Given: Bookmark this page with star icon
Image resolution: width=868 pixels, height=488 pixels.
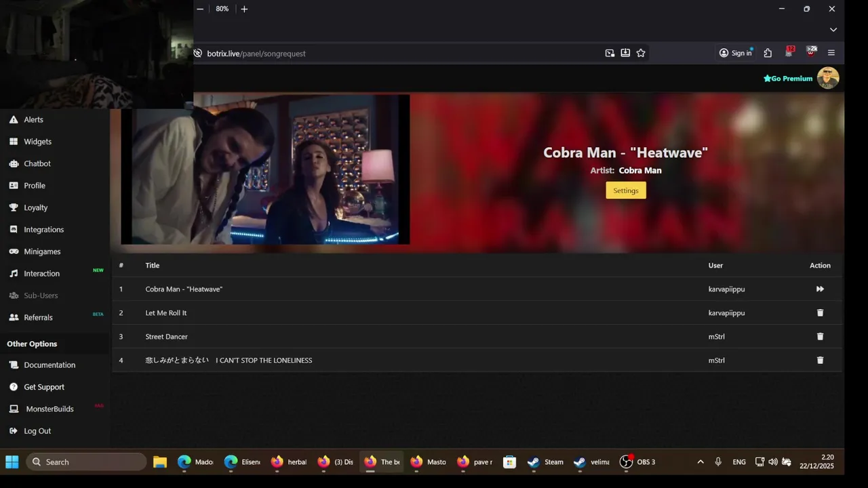Looking at the screenshot, I should point(641,53).
